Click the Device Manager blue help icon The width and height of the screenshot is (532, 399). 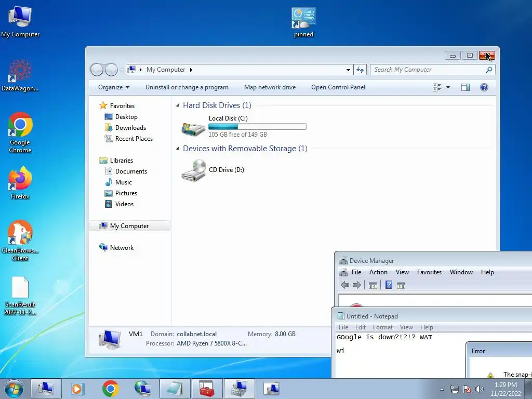coord(389,285)
